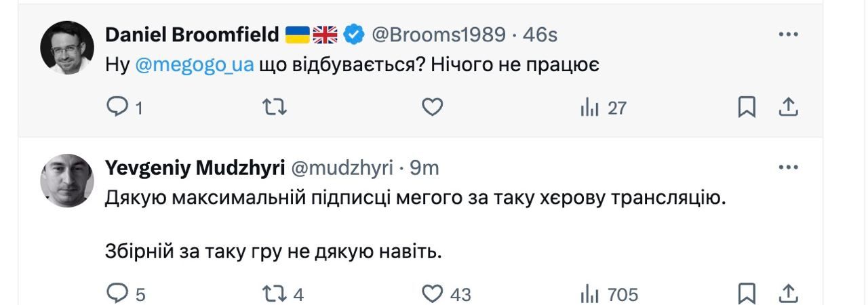Open more options on Daniel Broomfield's tweet
Image resolution: width=868 pixels, height=305 pixels.
coord(787,35)
